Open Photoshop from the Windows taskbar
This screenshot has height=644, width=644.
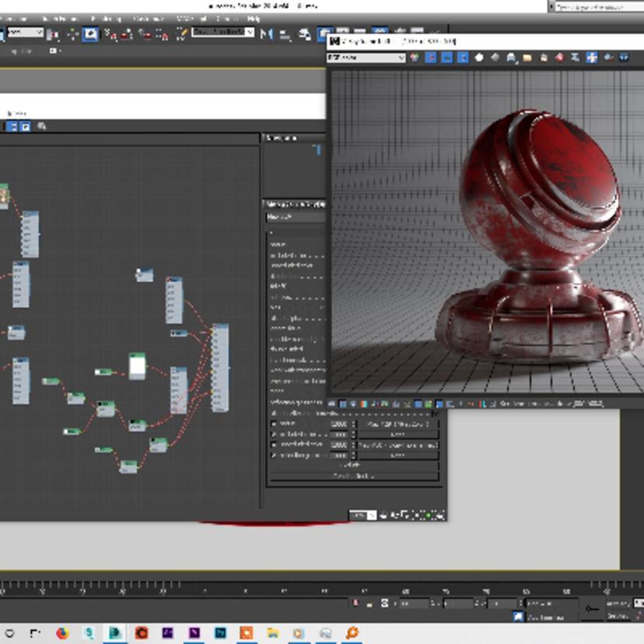(220, 633)
